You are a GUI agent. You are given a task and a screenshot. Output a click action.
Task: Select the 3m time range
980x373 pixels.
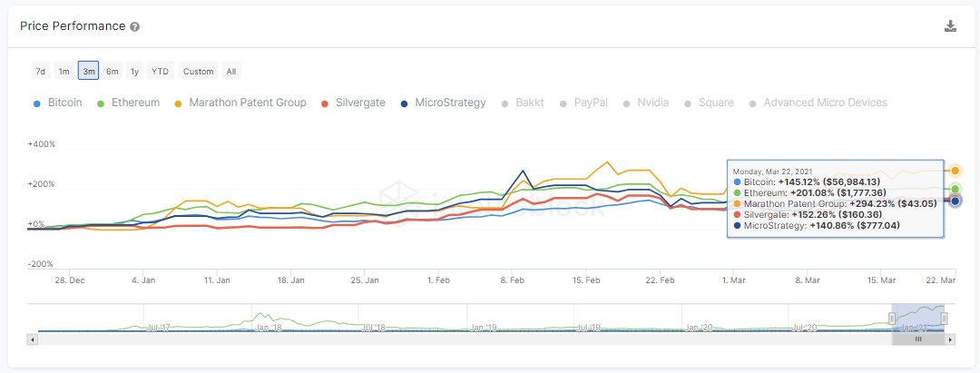[x=88, y=71]
